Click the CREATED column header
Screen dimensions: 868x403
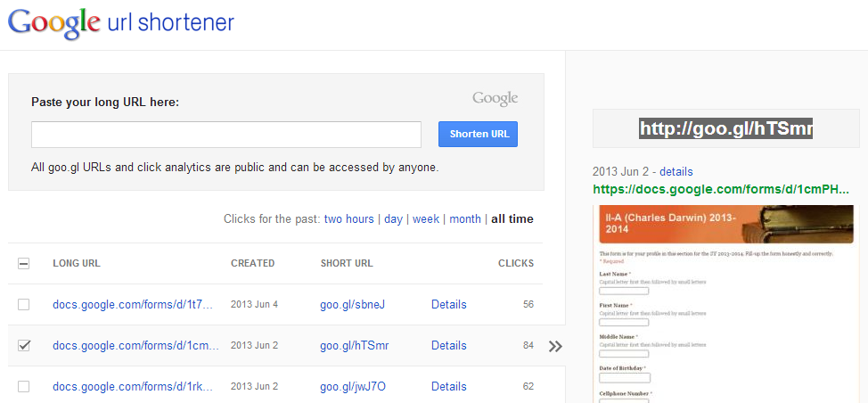252,264
